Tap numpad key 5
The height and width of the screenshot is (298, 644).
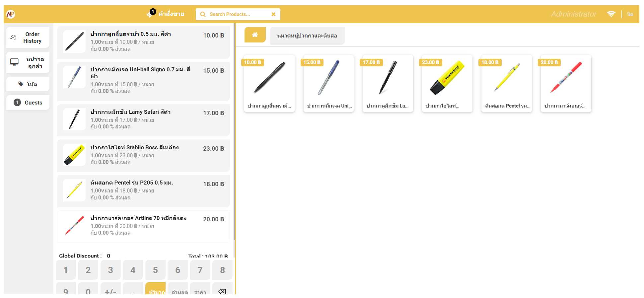point(155,270)
